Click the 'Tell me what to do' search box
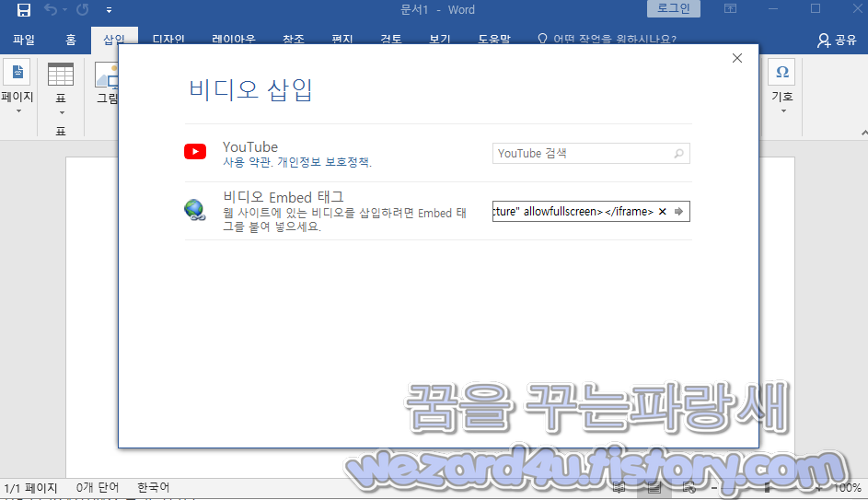Image resolution: width=868 pixels, height=500 pixels. 608,40
